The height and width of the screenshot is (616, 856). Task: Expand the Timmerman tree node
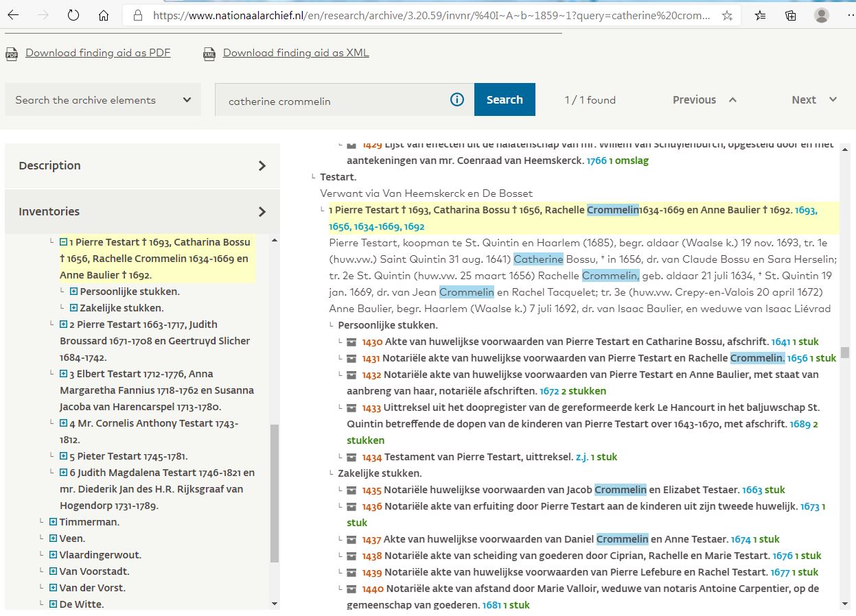[x=54, y=522]
